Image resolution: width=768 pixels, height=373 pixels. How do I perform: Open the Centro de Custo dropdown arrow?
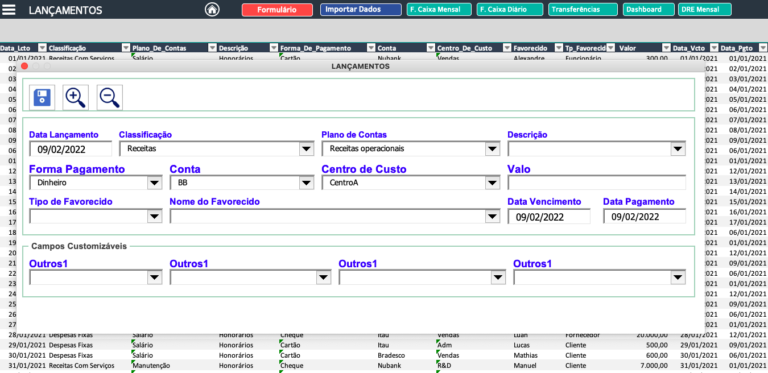(x=492, y=183)
